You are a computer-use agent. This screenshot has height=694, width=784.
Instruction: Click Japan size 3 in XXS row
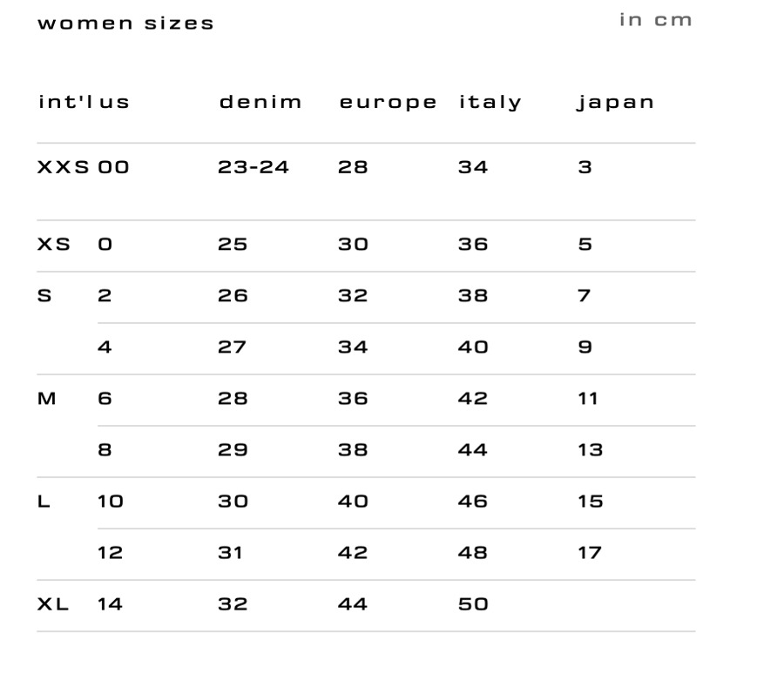(x=585, y=167)
